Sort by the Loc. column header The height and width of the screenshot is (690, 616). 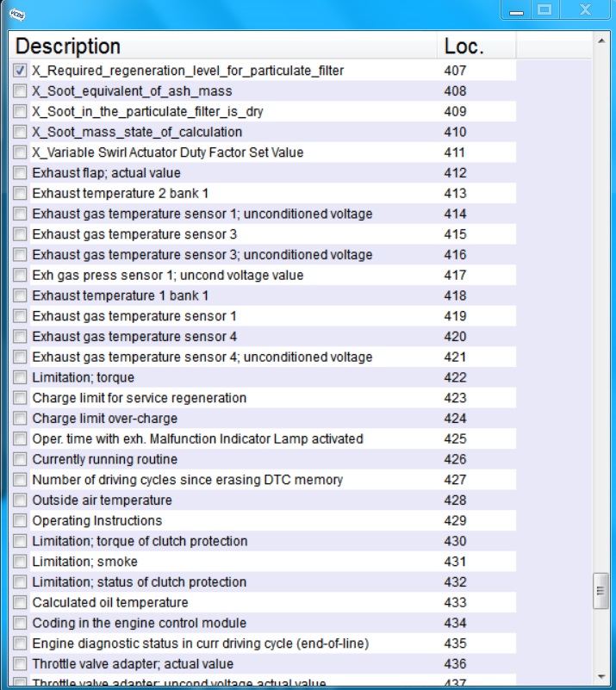coord(476,46)
